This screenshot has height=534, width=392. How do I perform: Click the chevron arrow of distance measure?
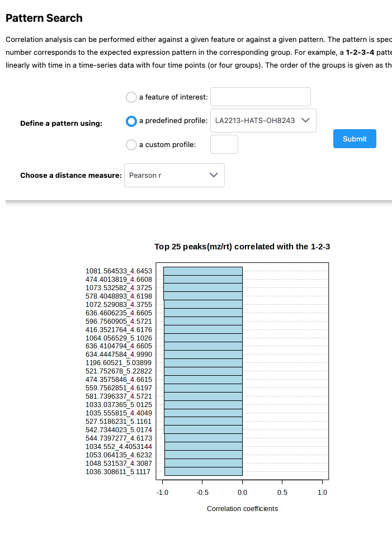click(x=214, y=175)
